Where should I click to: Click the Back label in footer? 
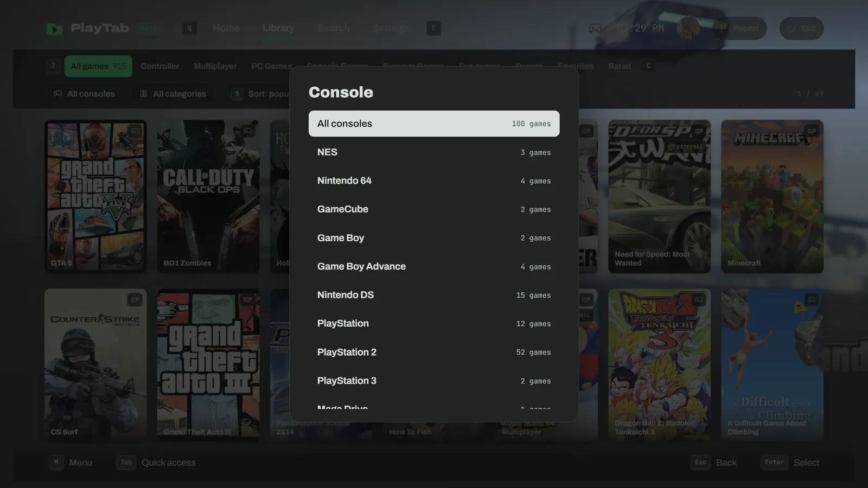(726, 463)
